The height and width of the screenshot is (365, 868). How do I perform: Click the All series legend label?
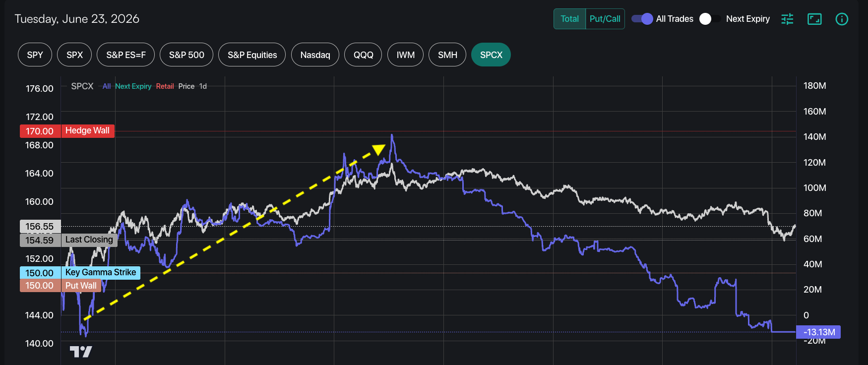tap(107, 86)
